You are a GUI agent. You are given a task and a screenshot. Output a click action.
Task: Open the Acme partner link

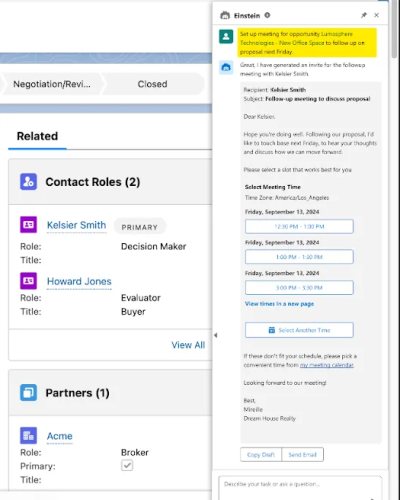[60, 436]
